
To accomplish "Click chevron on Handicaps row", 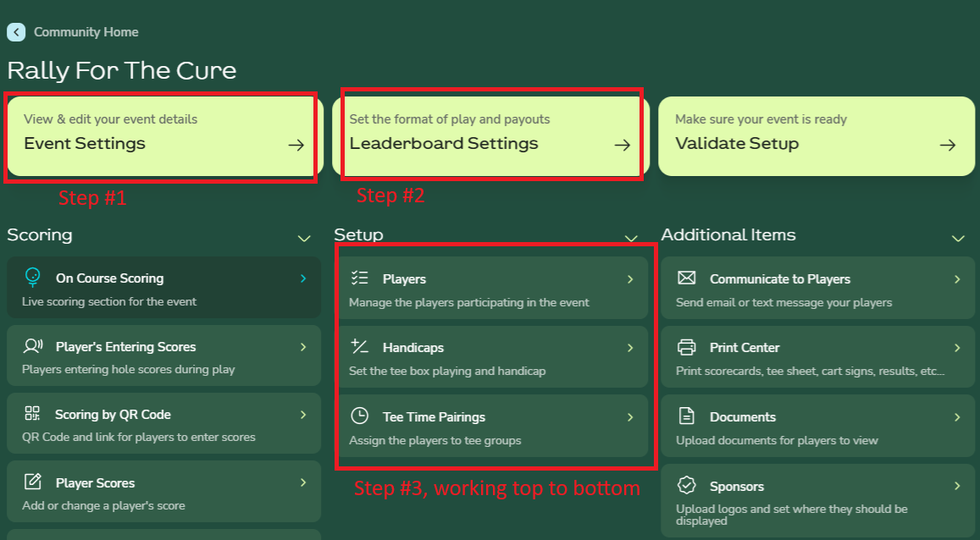I will pos(630,348).
